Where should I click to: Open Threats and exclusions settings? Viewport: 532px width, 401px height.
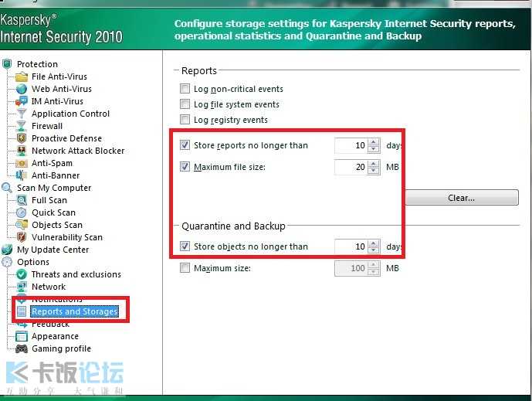coord(76,274)
